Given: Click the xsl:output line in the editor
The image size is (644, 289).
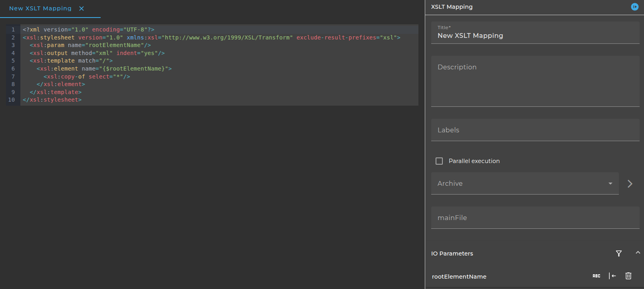Looking at the screenshot, I should pos(97,53).
